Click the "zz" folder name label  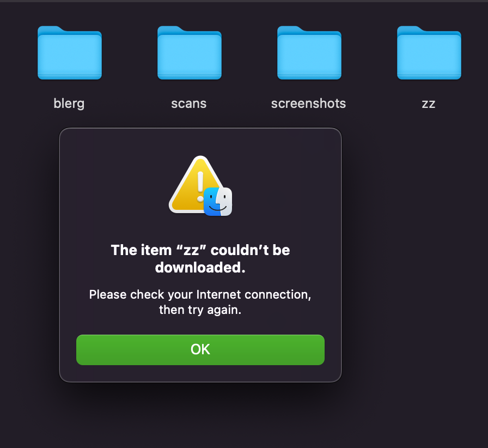coord(429,104)
